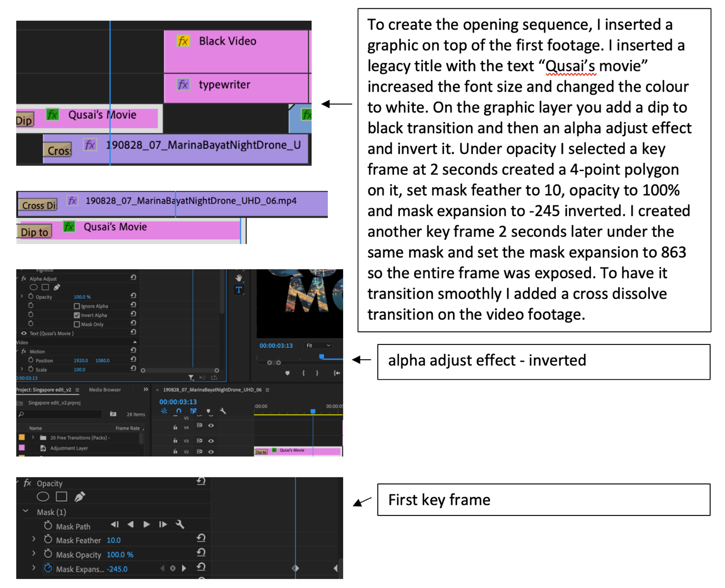Toggle the Snap magnet icon in the timeline
Viewport: 725px width, 588px height.
179,411
